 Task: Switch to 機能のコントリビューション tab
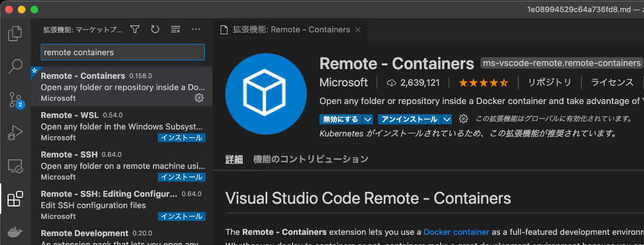311,159
